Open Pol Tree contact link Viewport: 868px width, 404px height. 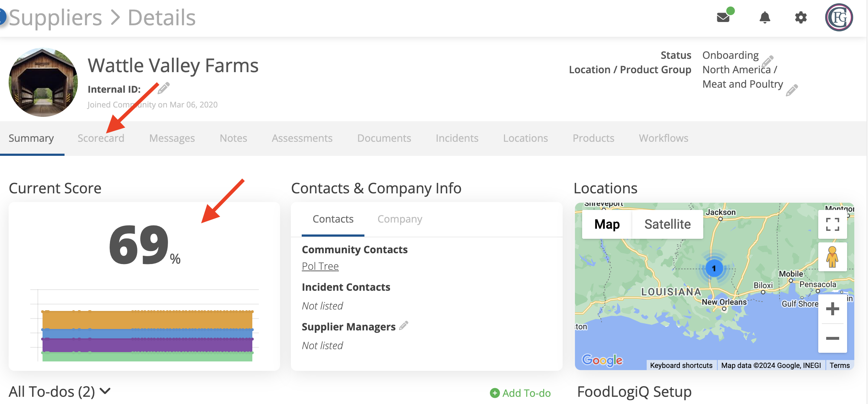[320, 266]
